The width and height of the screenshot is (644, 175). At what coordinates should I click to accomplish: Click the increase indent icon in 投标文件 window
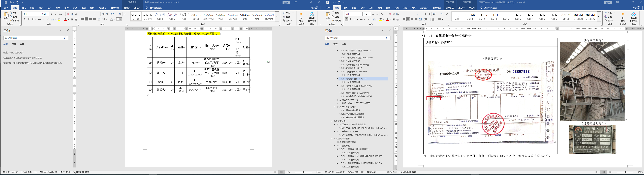click(x=429, y=14)
